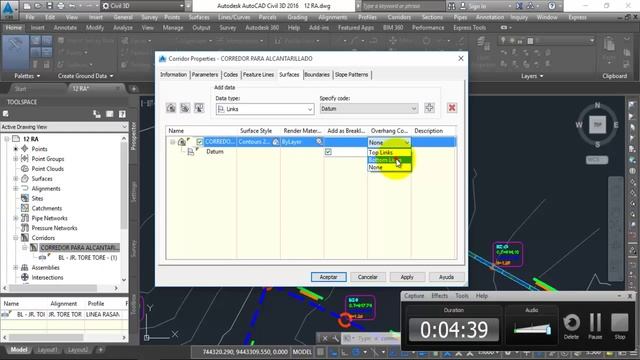Image resolution: width=640 pixels, height=360 pixels.
Task: Collapse the CORREDO surface row in dialog
Action: coord(173,142)
